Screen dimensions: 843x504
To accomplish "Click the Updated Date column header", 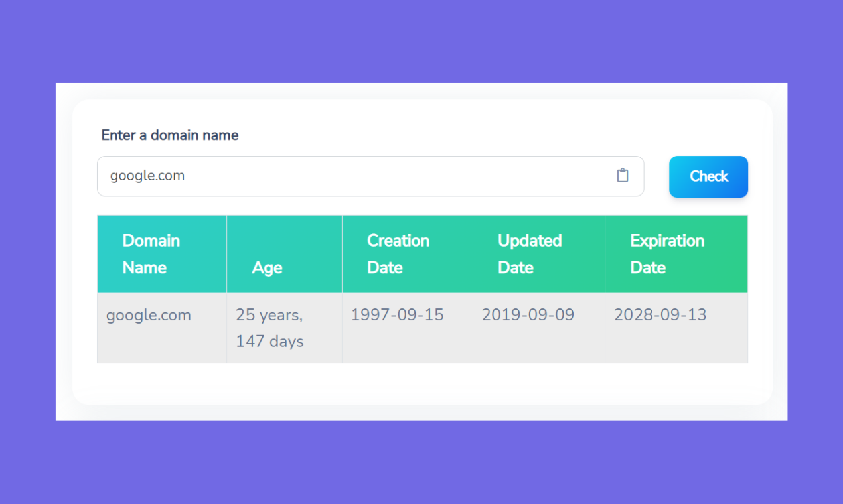I will [530, 254].
